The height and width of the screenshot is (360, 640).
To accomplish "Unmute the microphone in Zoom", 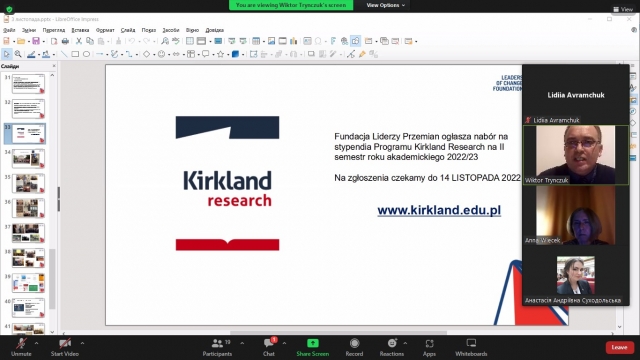I will click(21, 347).
